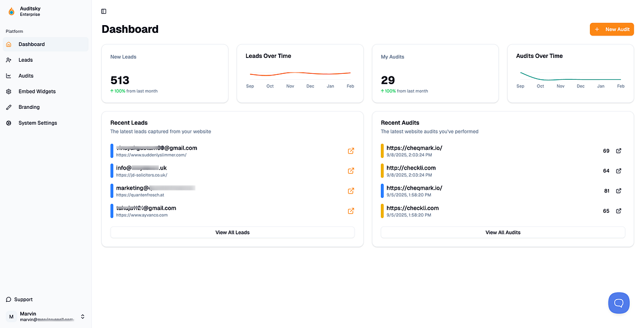Image resolution: width=644 pixels, height=328 pixels.
Task: Click the New Audit button
Action: pos(612,30)
